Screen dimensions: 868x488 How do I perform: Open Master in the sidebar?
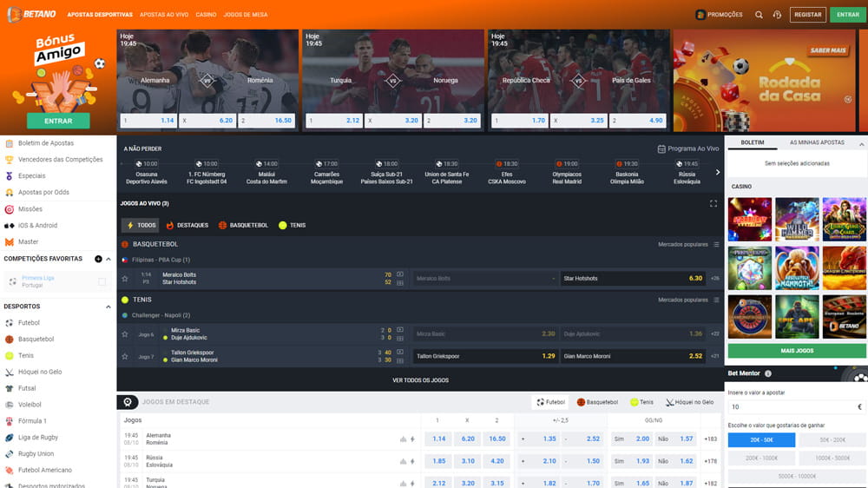(x=28, y=241)
